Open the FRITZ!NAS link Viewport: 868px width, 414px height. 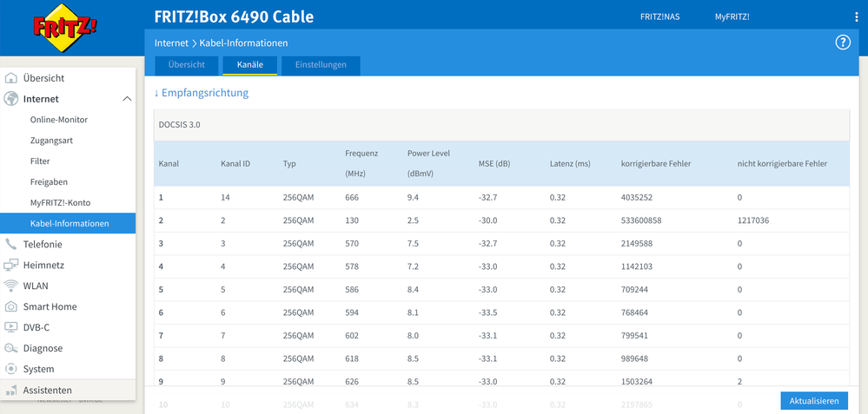[659, 16]
